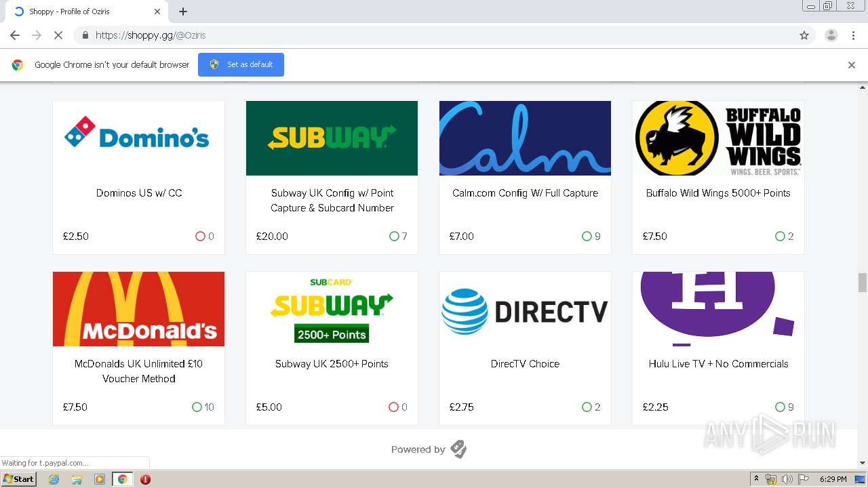
Task: Open Hulu Live TV + No Commercials listing
Action: pos(718,364)
